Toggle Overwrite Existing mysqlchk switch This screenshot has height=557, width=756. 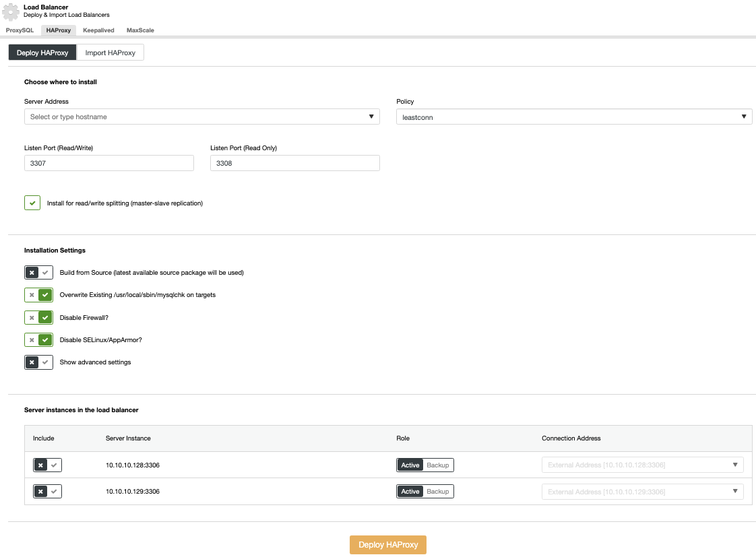pyautogui.click(x=38, y=295)
